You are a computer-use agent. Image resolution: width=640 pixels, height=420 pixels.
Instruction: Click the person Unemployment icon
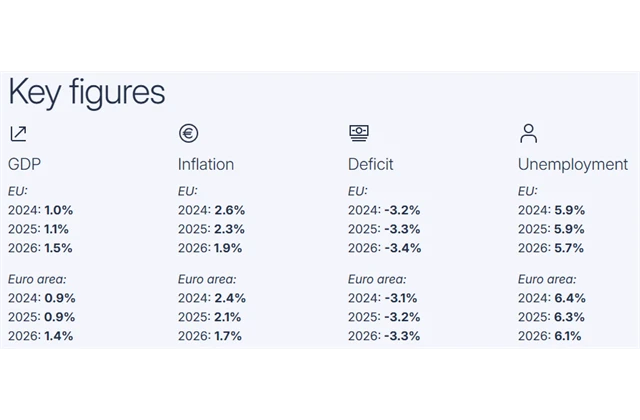529,133
